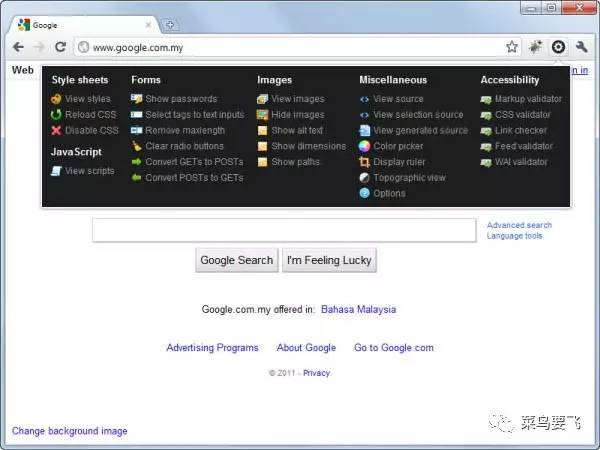Reload the page using refresh icon
Screen dimensions: 600x450
[x=60, y=47]
